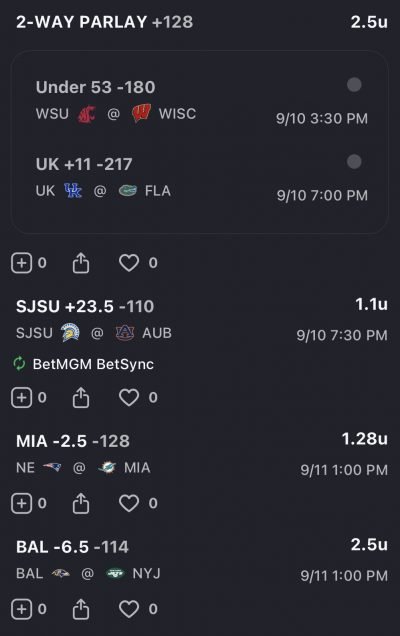
Task: Open the SJSU +23.5 -110 bet
Action: (x=85, y=306)
